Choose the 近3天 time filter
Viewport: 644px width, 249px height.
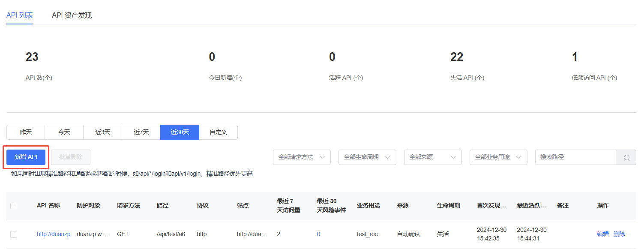click(x=102, y=132)
